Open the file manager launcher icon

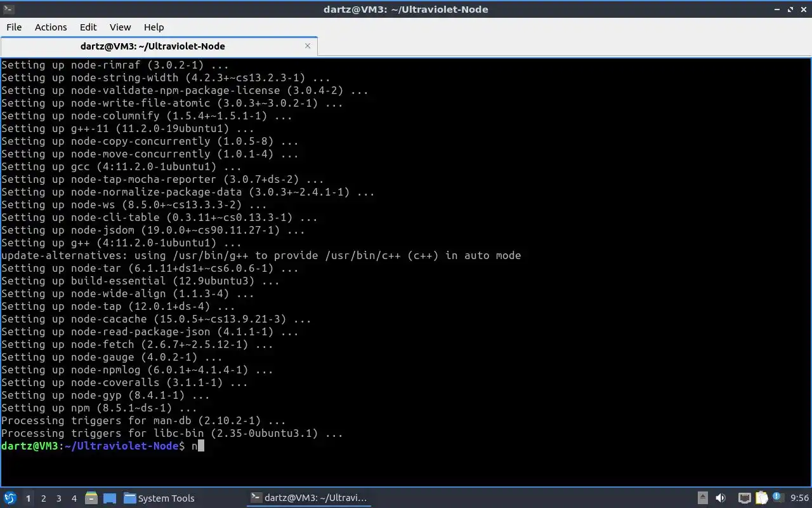91,498
